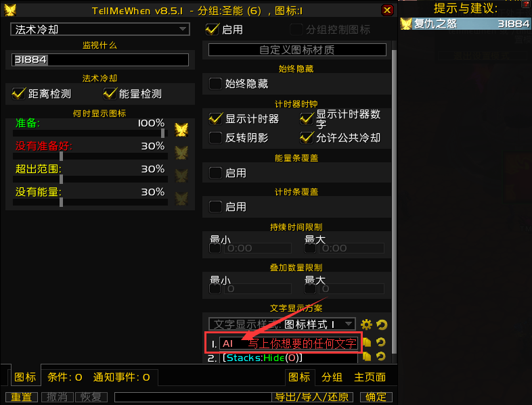Click the 监视什么 input field with 31884
This screenshot has height=405, width=532.
coord(100,60)
